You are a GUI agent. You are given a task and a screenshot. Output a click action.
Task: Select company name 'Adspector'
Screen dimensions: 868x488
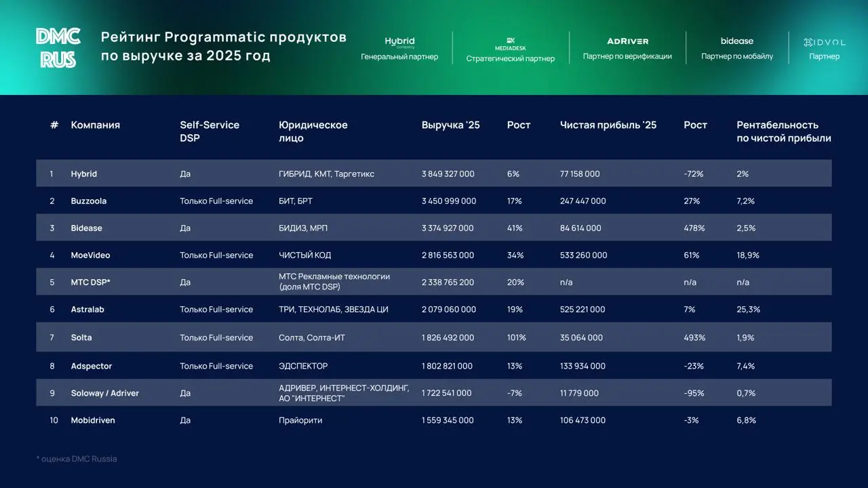point(92,366)
